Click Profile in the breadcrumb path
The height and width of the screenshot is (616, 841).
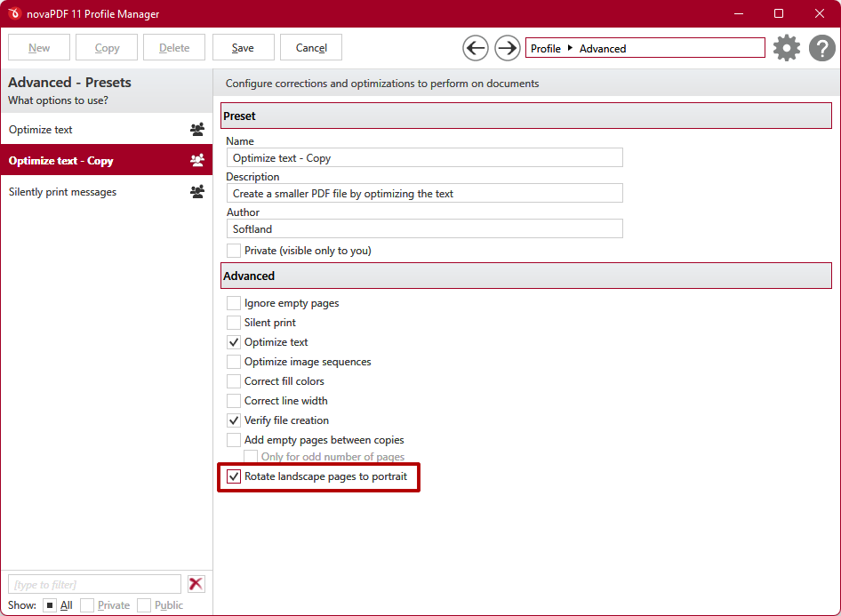point(546,48)
